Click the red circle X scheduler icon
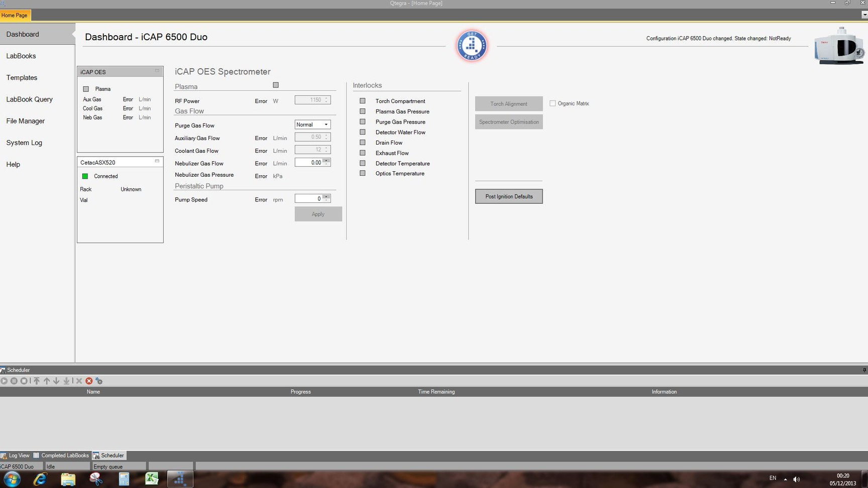The width and height of the screenshot is (868, 488). [89, 381]
